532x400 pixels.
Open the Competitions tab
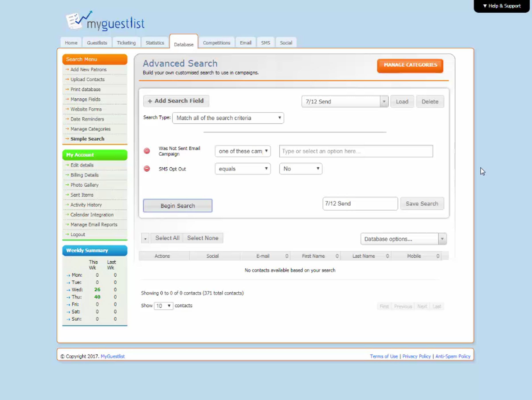pyautogui.click(x=216, y=43)
